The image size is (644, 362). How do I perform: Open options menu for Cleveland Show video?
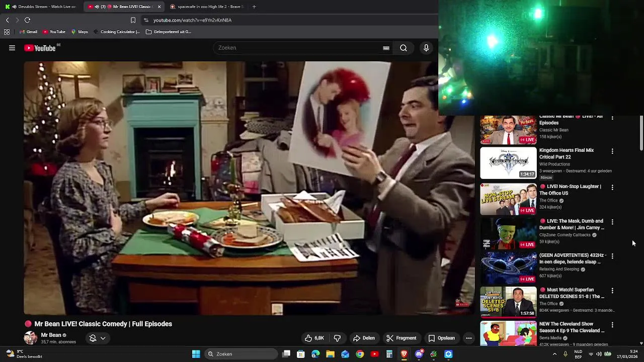coord(612,325)
